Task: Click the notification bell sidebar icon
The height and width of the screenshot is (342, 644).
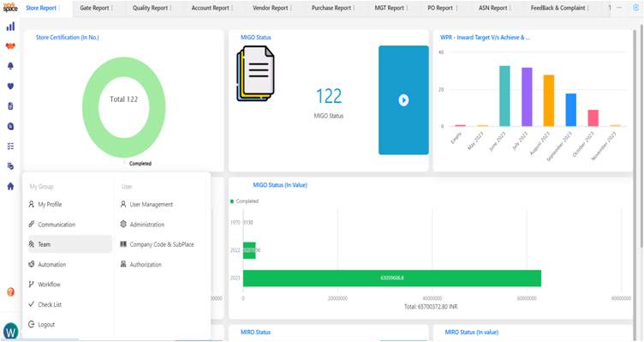Action: pyautogui.click(x=10, y=66)
